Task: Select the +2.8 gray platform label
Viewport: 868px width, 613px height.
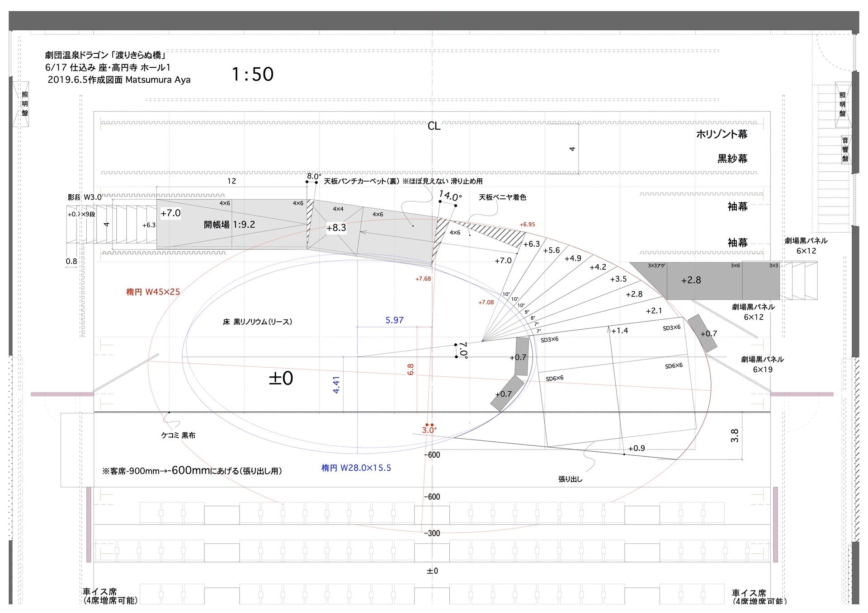Action: pyautogui.click(x=691, y=281)
